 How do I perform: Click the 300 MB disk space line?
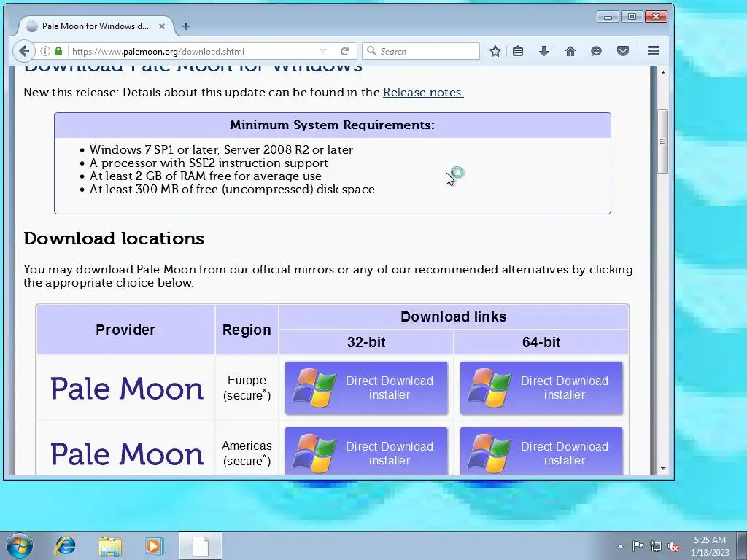pos(232,190)
